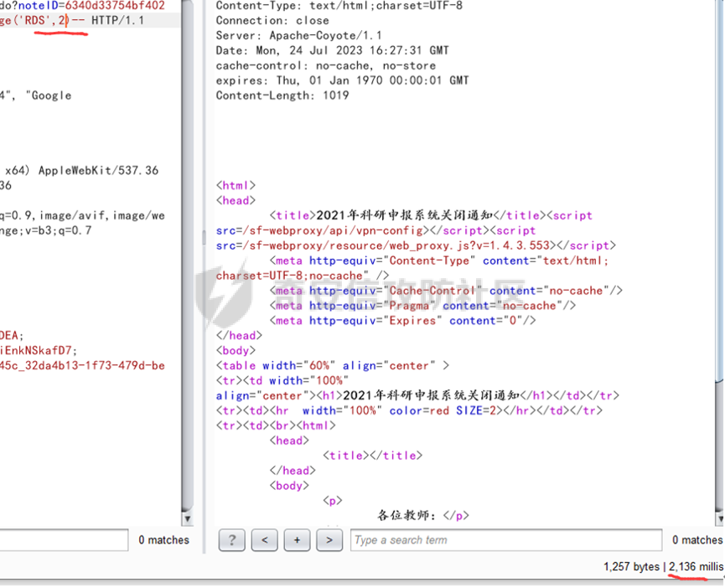Screen dimensions: 725x588
Task: Click the plus search options button
Action: click(x=297, y=540)
